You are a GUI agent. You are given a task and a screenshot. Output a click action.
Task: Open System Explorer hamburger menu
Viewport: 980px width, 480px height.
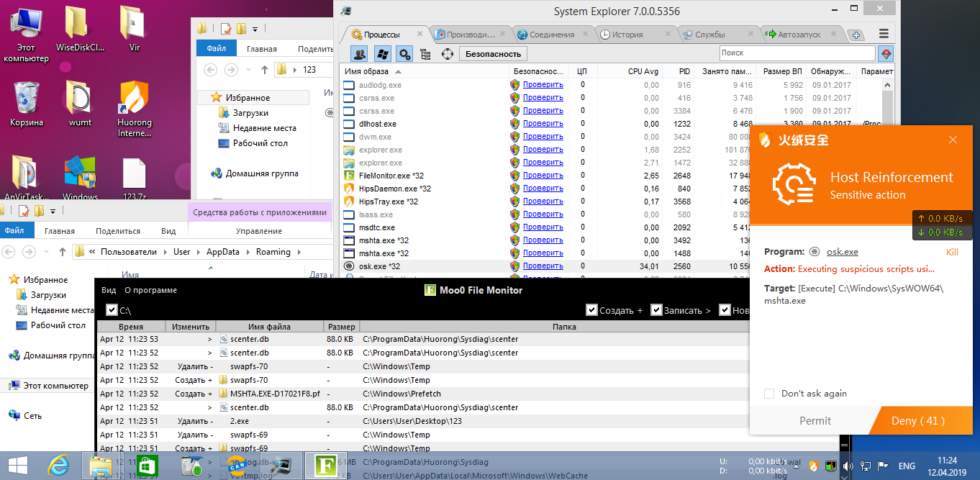click(x=884, y=34)
